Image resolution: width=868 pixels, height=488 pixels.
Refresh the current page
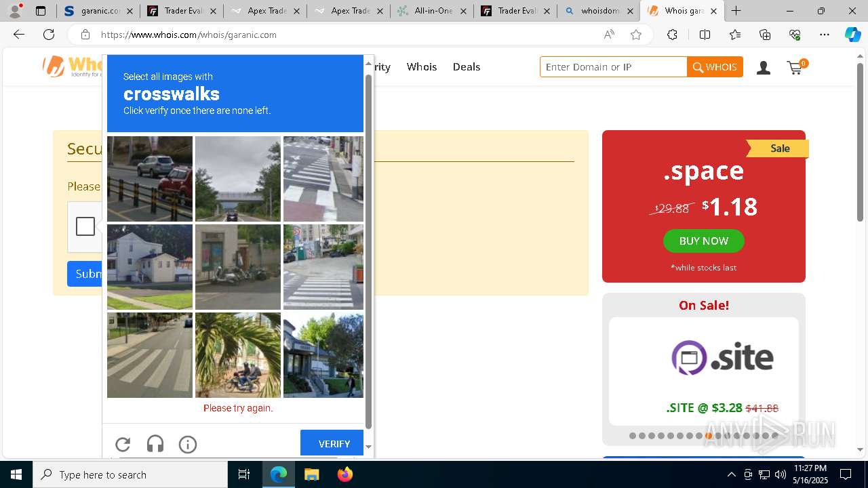(49, 35)
